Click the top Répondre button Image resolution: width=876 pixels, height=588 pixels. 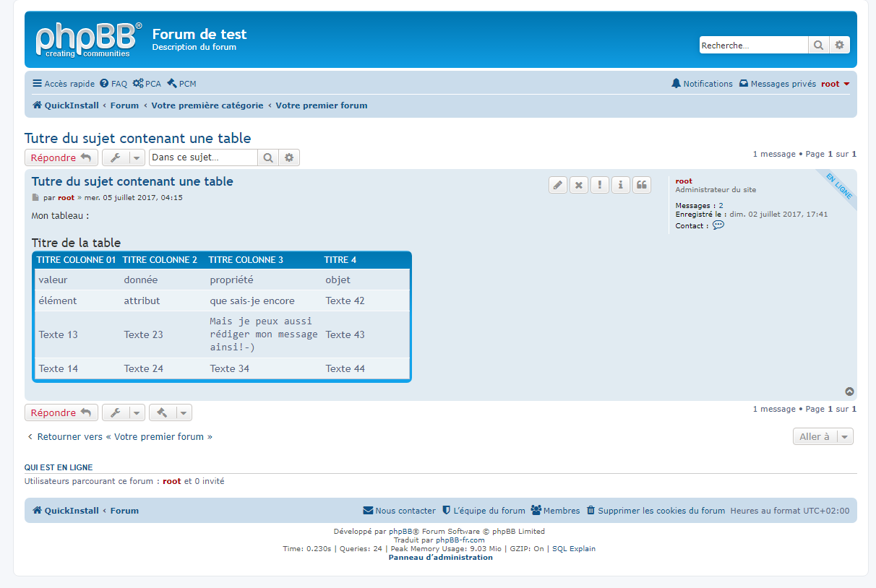click(61, 158)
